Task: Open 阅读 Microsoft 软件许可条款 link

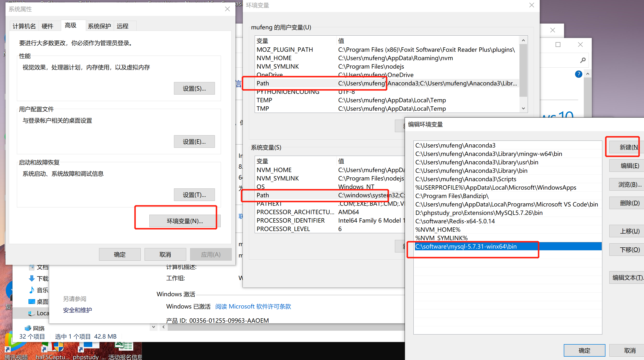Action: (253, 306)
